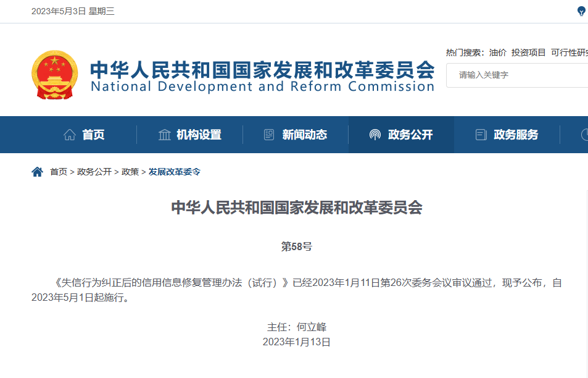The image size is (588, 378).
Task: Click the 请输入关键字 search field
Action: 517,75
